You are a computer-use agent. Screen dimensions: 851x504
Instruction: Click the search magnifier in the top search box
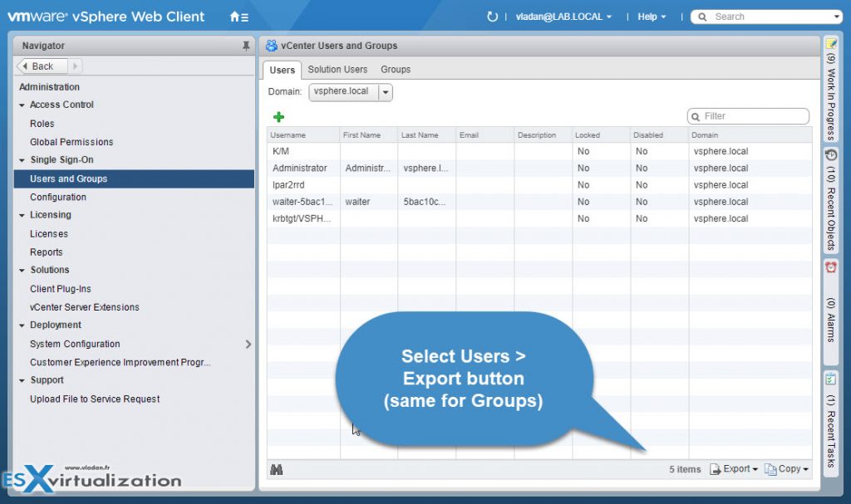click(x=701, y=16)
